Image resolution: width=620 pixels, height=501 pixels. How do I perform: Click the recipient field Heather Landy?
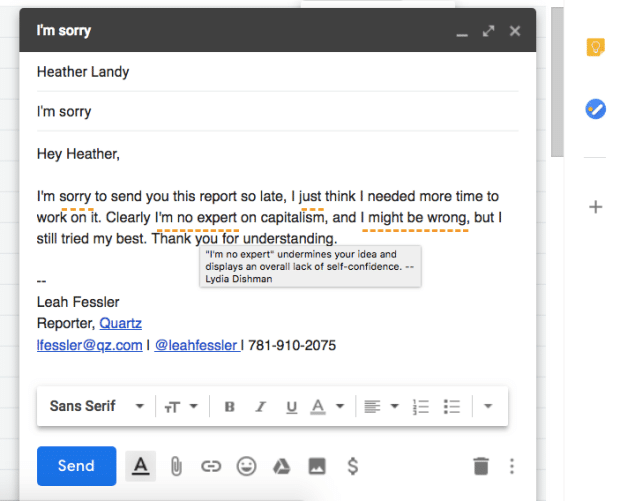tap(83, 72)
